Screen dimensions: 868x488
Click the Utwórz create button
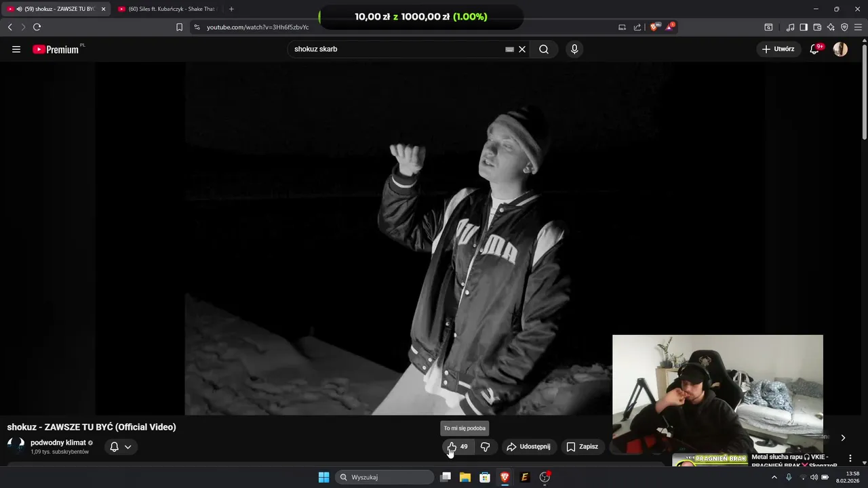pos(778,49)
